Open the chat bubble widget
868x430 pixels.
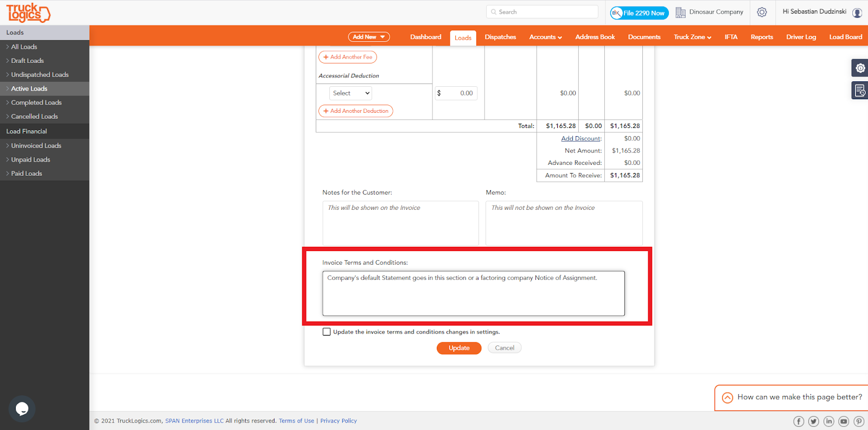coord(22,409)
